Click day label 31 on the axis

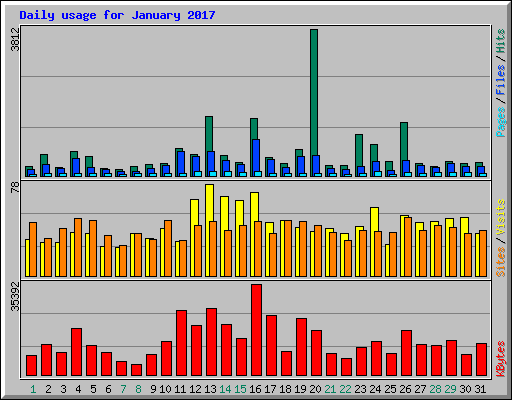tap(480, 389)
